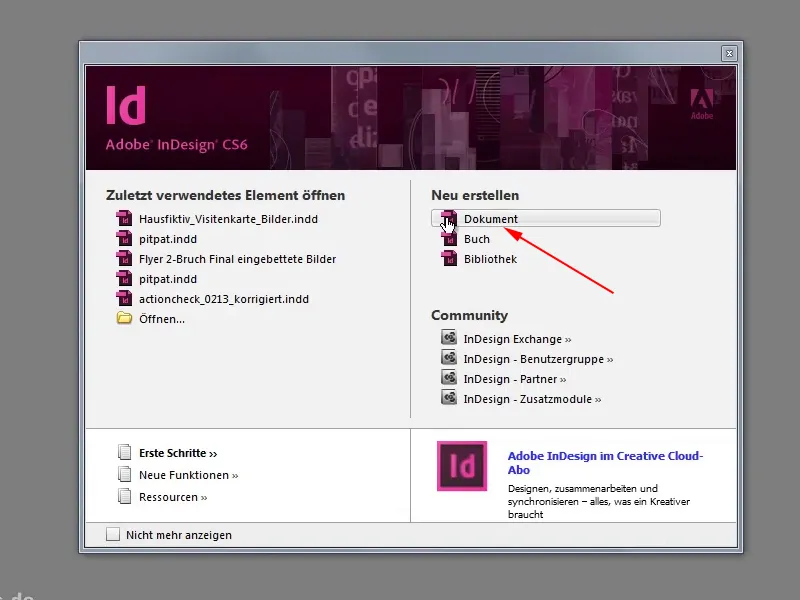Open InDesign - Zusatzmodule link

[532, 398]
